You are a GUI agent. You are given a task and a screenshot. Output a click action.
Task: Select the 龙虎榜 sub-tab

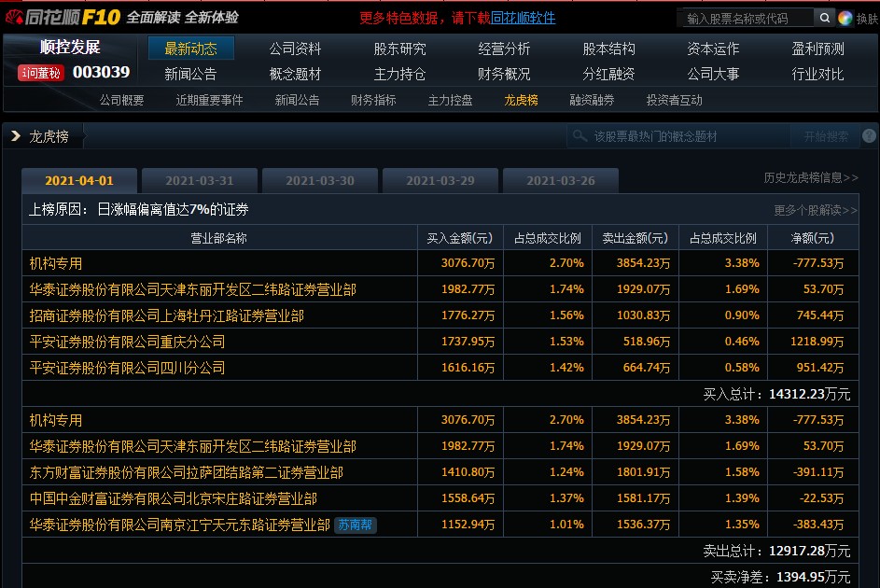[521, 101]
